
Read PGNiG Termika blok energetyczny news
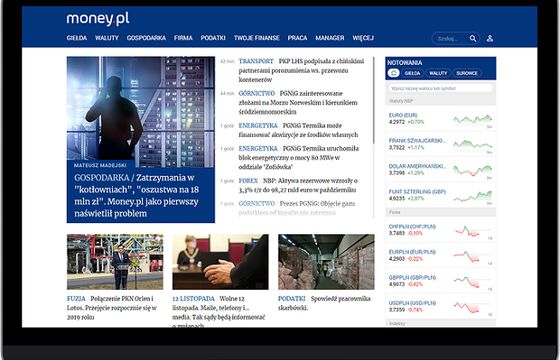click(x=299, y=158)
